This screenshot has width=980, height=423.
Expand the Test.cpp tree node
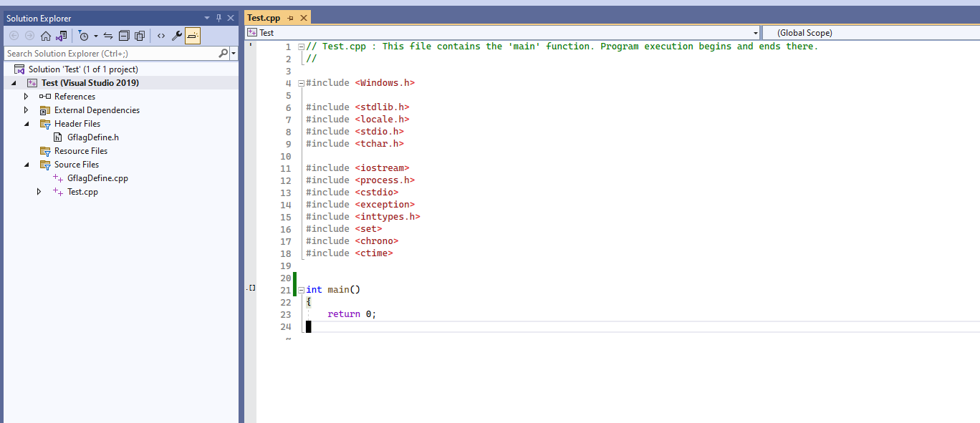point(39,192)
